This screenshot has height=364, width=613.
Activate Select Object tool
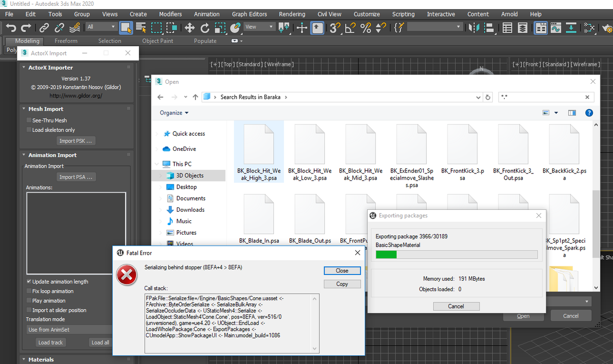126,28
